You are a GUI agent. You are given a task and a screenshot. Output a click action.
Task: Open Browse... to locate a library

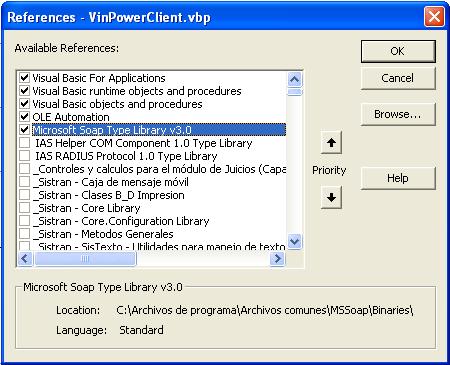[x=398, y=114]
